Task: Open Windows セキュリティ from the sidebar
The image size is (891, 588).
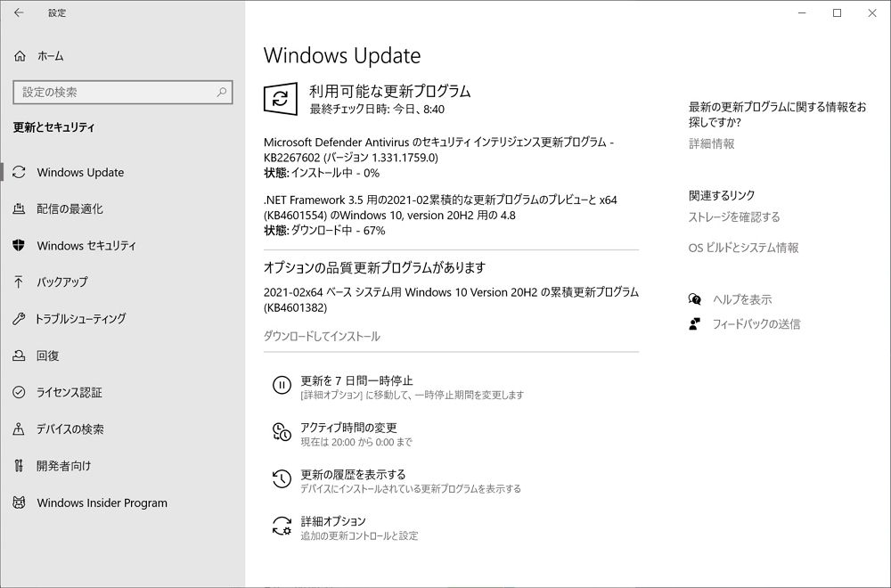Action: point(89,246)
